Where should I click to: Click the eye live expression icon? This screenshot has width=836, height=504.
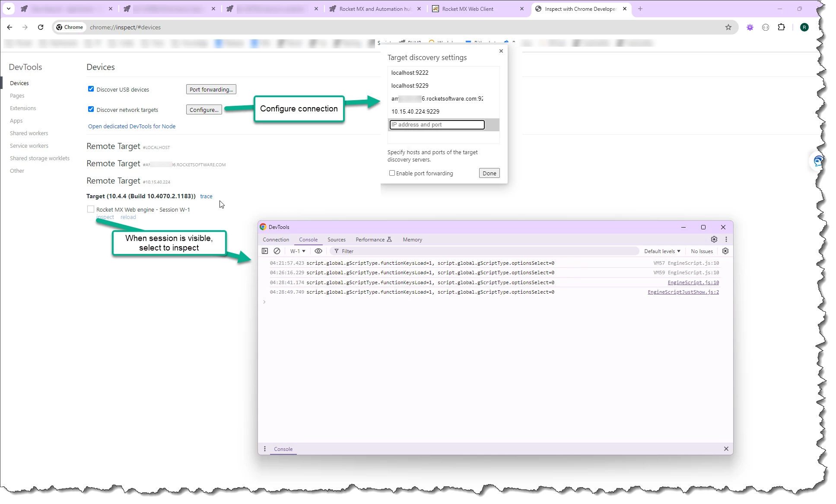click(318, 251)
